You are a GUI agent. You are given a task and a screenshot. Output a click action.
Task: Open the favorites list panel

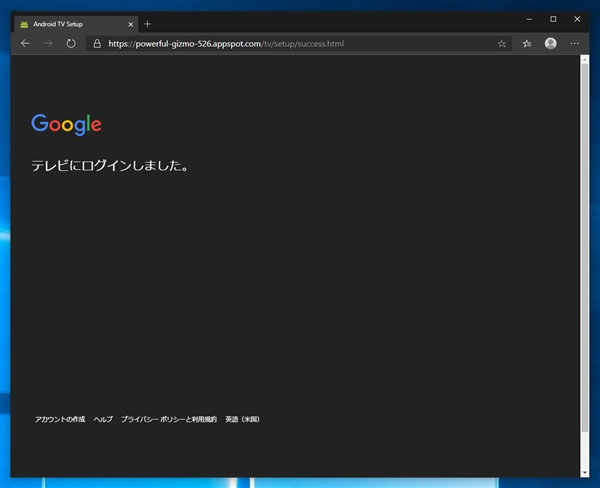click(527, 44)
